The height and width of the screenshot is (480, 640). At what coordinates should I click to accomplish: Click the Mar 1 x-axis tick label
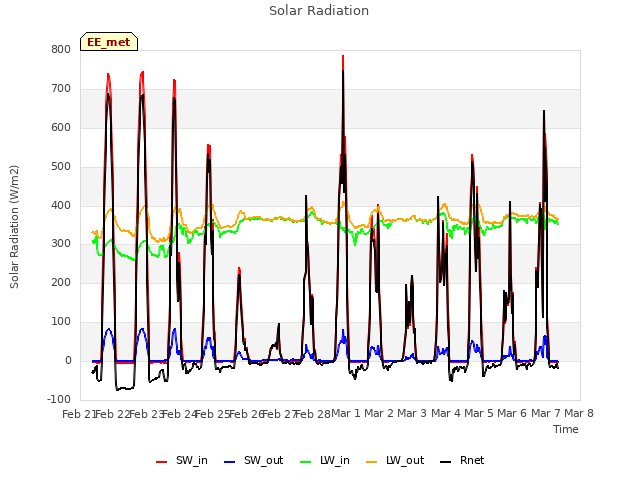coord(346,413)
